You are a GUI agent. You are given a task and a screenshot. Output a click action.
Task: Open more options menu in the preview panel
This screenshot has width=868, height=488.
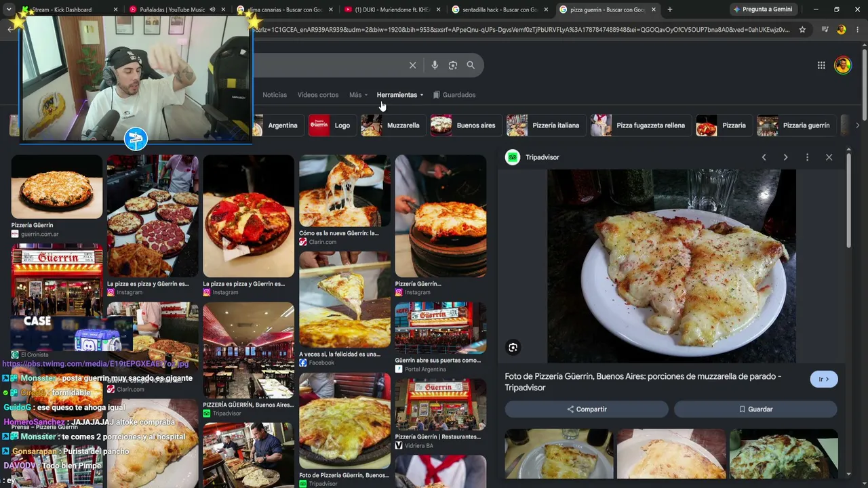[x=807, y=157]
